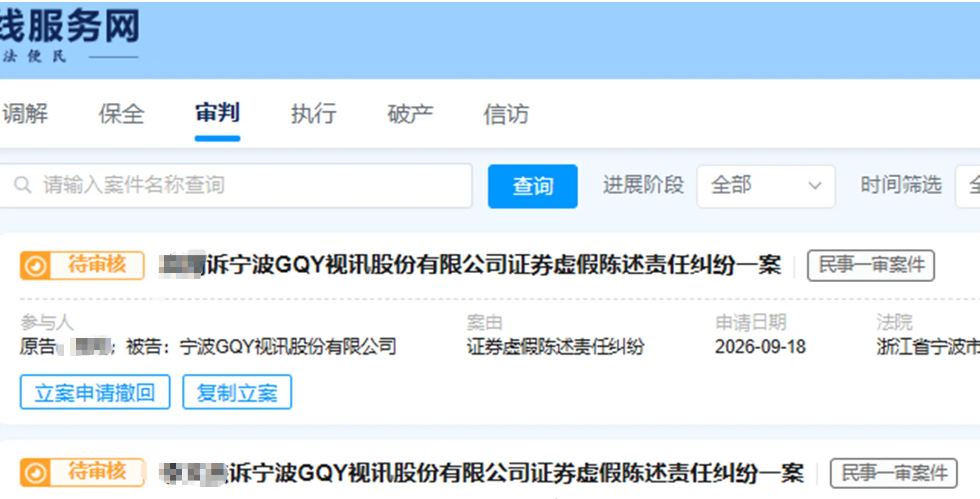Select the 审判 tab
This screenshot has width=980, height=499.
tap(217, 112)
